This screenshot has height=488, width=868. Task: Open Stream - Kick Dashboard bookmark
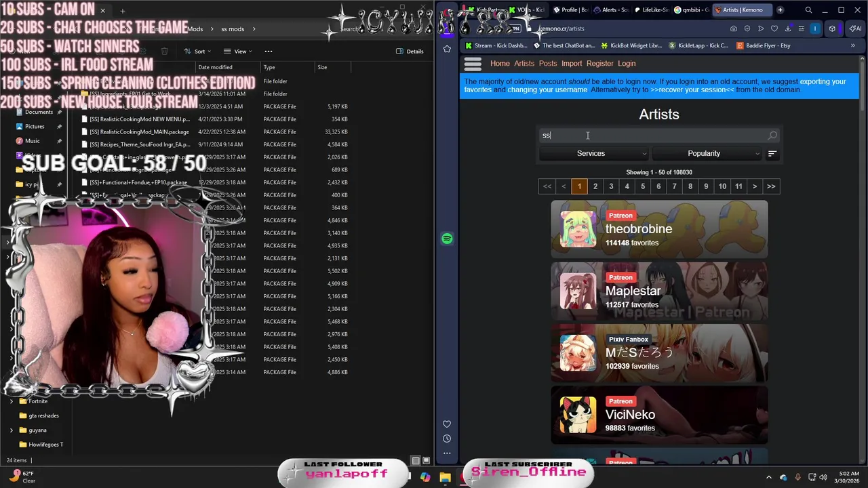[496, 45]
